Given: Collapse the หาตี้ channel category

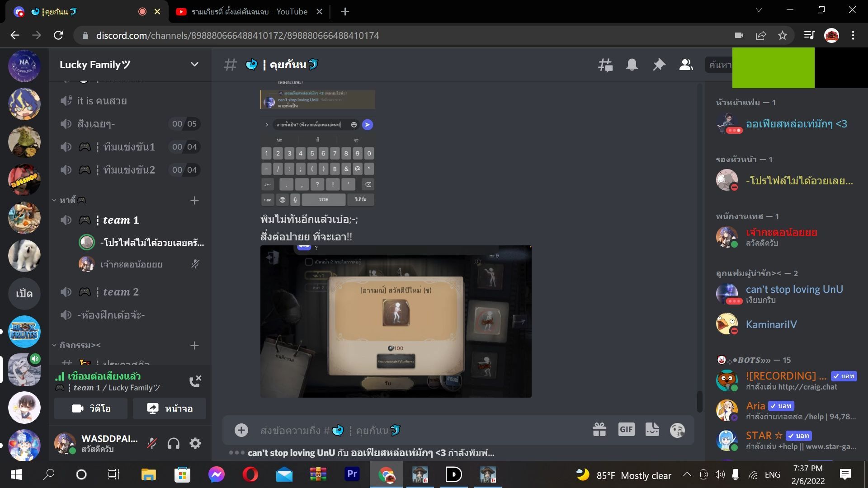Looking at the screenshot, I should (x=69, y=200).
